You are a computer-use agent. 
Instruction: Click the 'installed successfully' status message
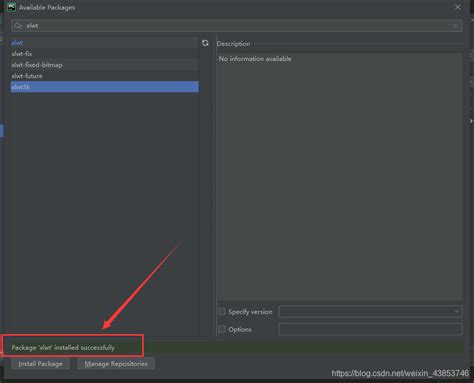point(63,347)
